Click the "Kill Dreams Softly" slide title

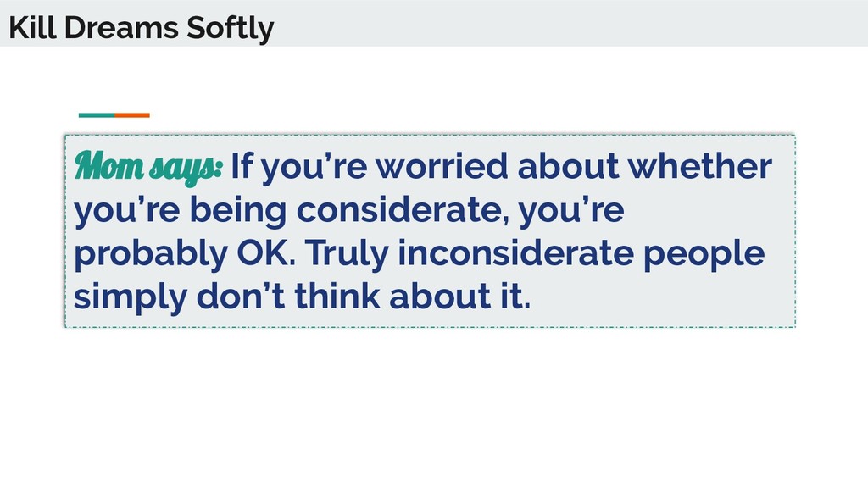click(142, 28)
